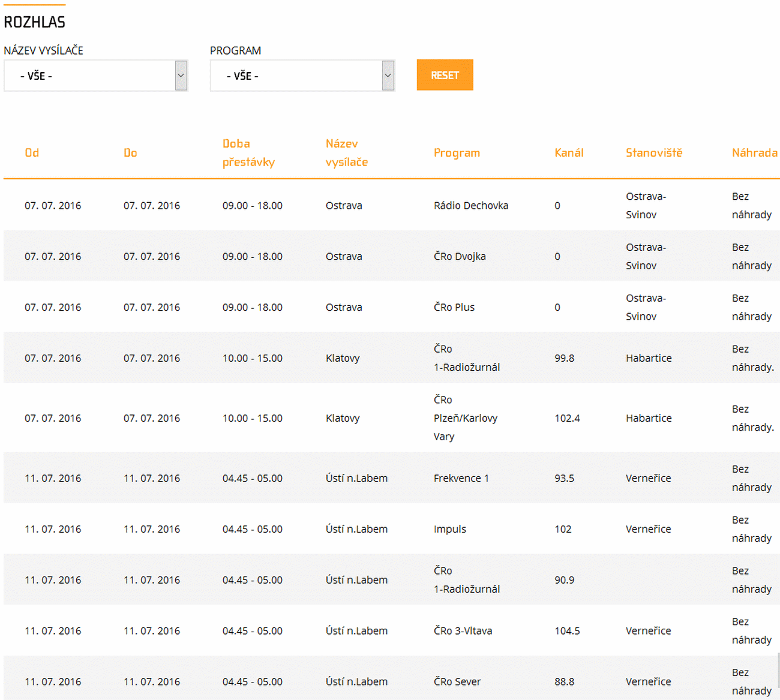Click the Náhrada column header

tap(755, 153)
